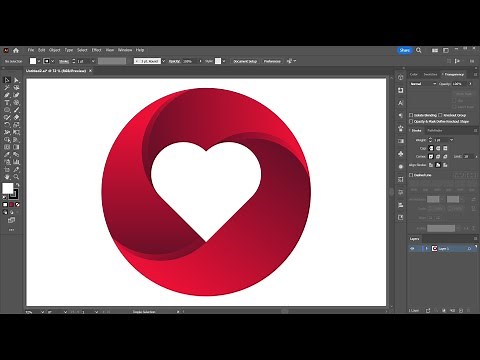Choose butt cap for stroke
480x360 pixels.
pos(431,148)
